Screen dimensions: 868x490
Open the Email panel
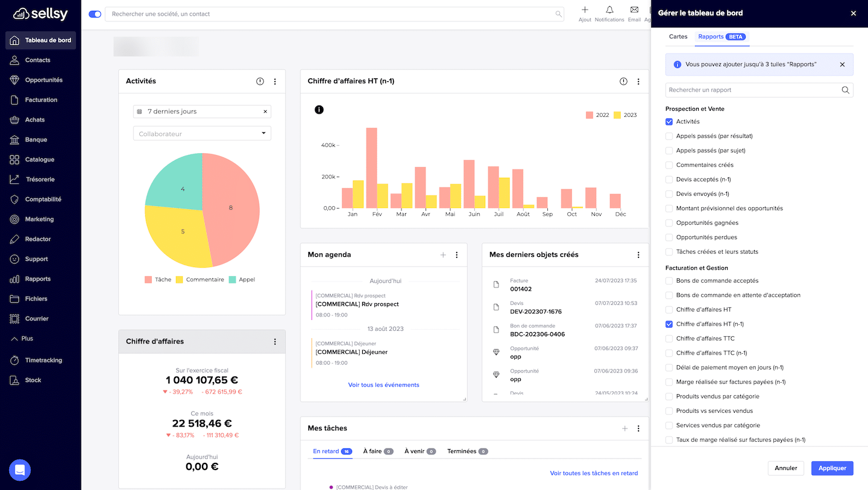coord(634,12)
